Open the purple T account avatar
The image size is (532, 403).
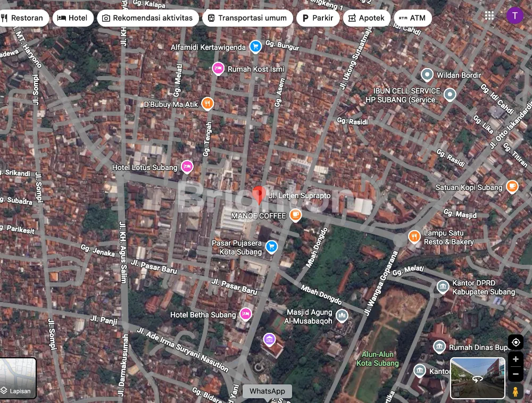pos(514,15)
